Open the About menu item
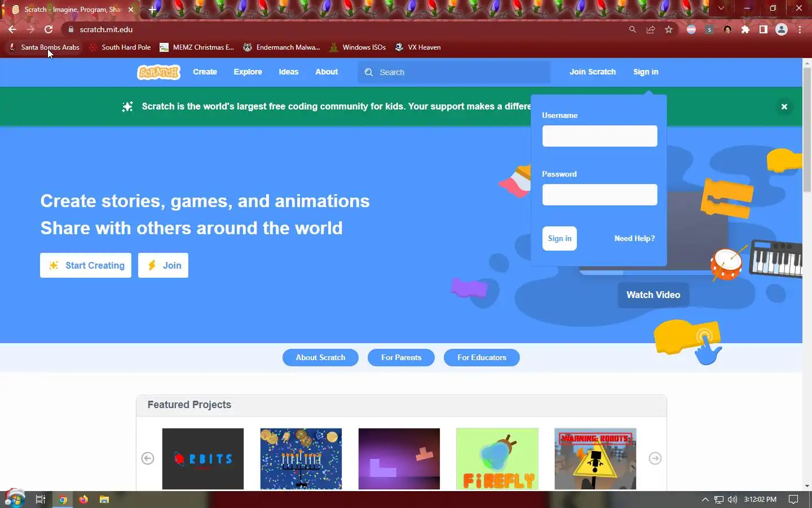 326,72
